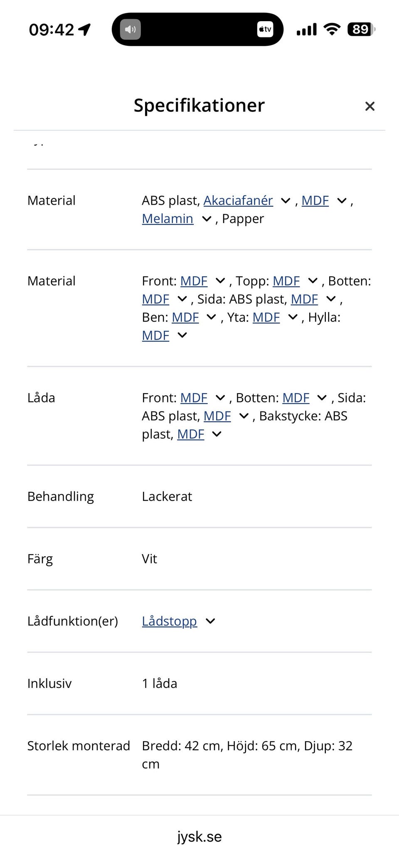Click the Låda Front: MDF link
The width and height of the screenshot is (399, 868).
coord(194,398)
